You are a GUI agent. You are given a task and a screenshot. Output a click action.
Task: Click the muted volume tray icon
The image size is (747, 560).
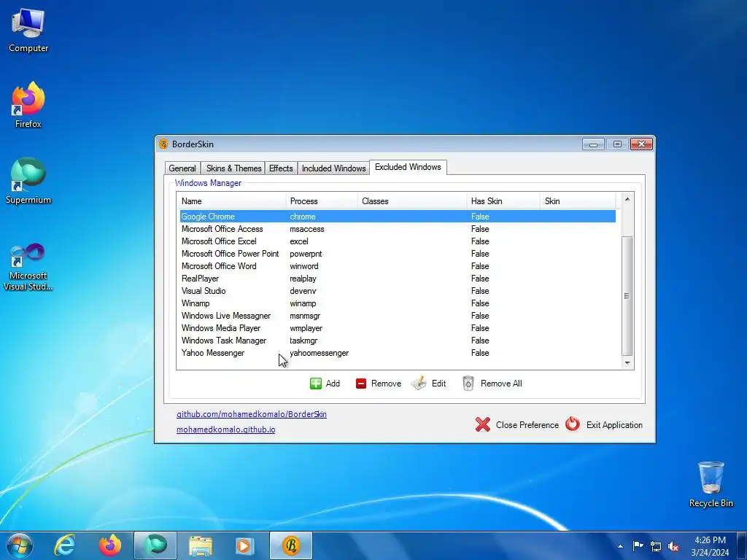click(x=673, y=546)
